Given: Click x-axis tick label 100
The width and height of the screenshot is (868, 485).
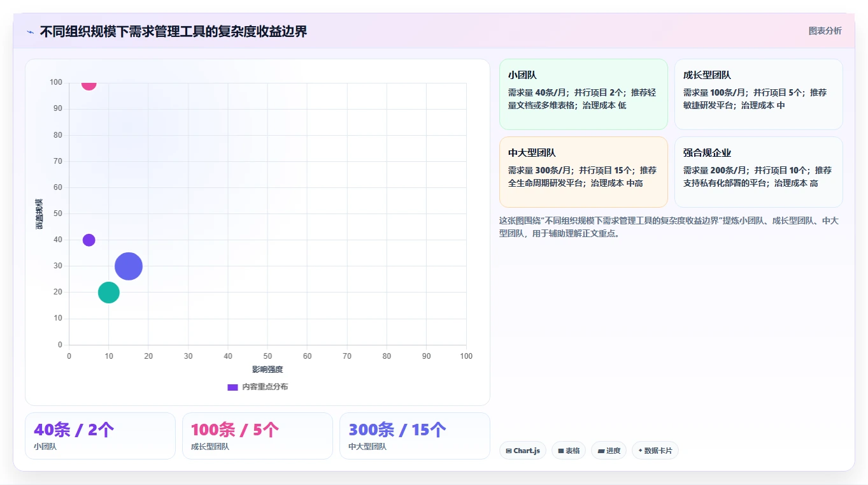Looking at the screenshot, I should point(466,356).
